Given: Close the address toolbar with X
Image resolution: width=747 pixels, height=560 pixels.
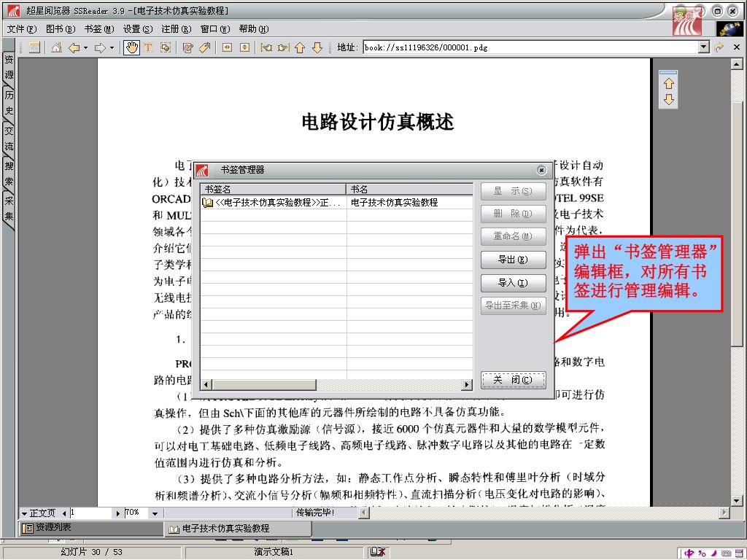Looking at the screenshot, I should [737, 47].
